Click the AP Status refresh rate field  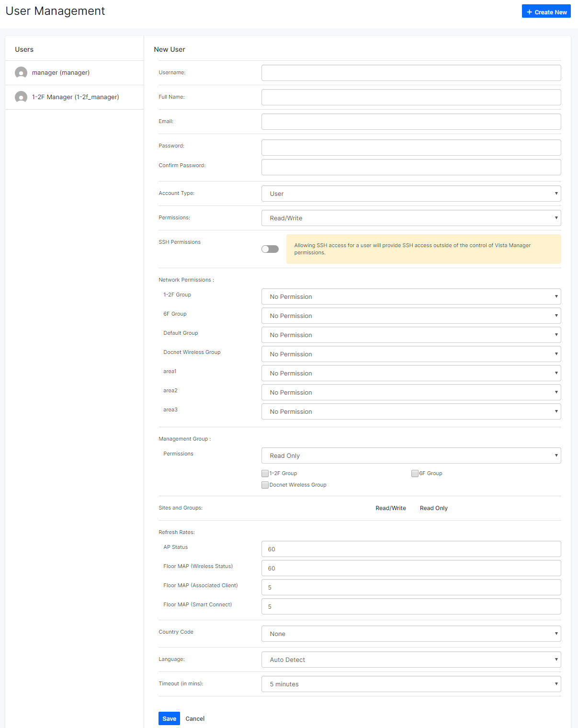[411, 549]
